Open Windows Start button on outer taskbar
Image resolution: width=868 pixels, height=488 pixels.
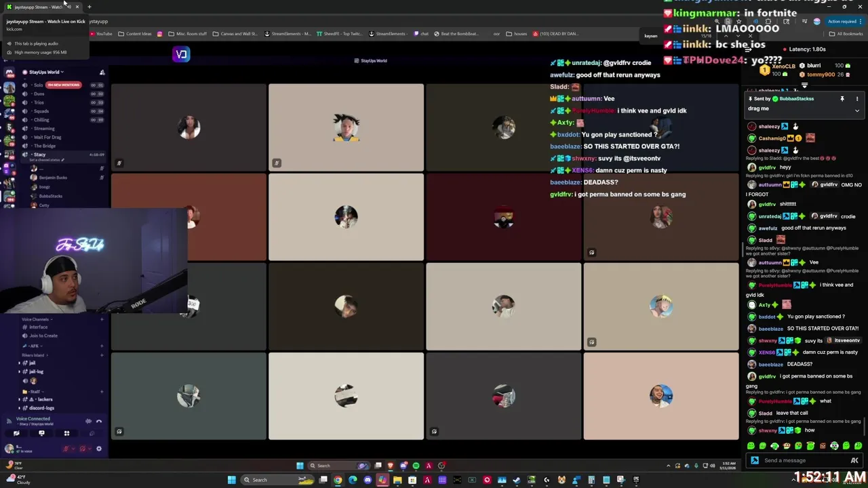[x=231, y=480]
